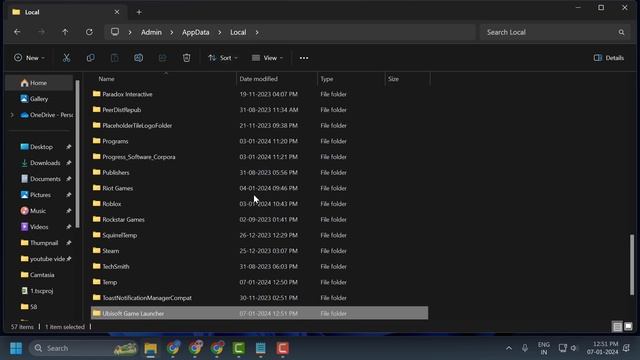The image size is (640, 360).
Task: Open the See more ellipsis menu
Action: point(304,58)
